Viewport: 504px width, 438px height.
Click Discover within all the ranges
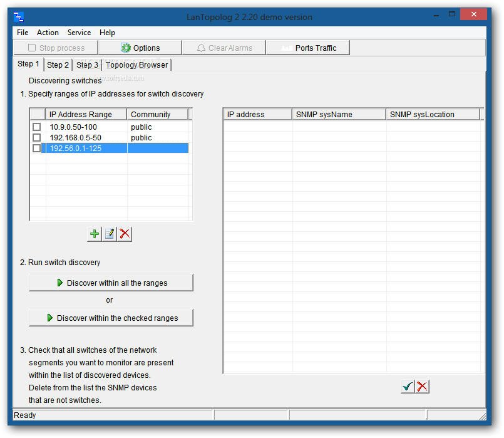111,283
